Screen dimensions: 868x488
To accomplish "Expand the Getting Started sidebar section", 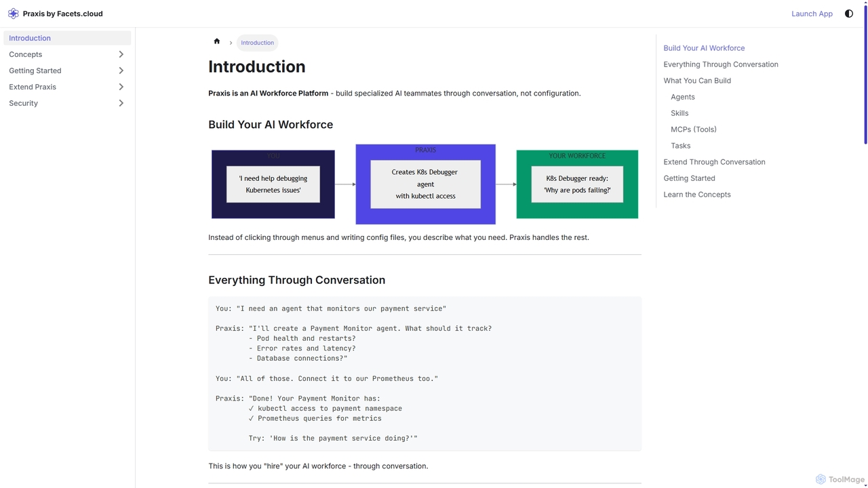I will point(121,70).
